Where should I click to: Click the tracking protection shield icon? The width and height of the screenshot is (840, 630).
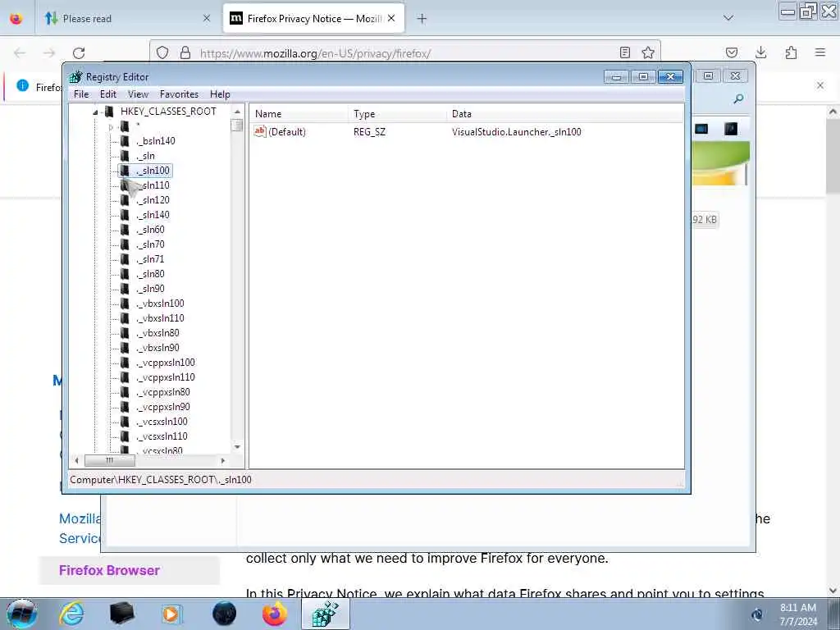[163, 52]
